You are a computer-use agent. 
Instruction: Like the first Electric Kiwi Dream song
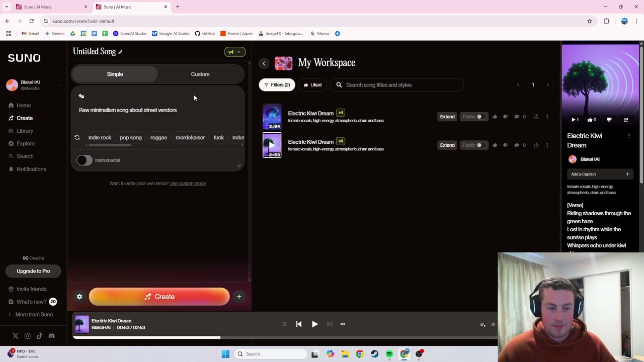coord(495,117)
